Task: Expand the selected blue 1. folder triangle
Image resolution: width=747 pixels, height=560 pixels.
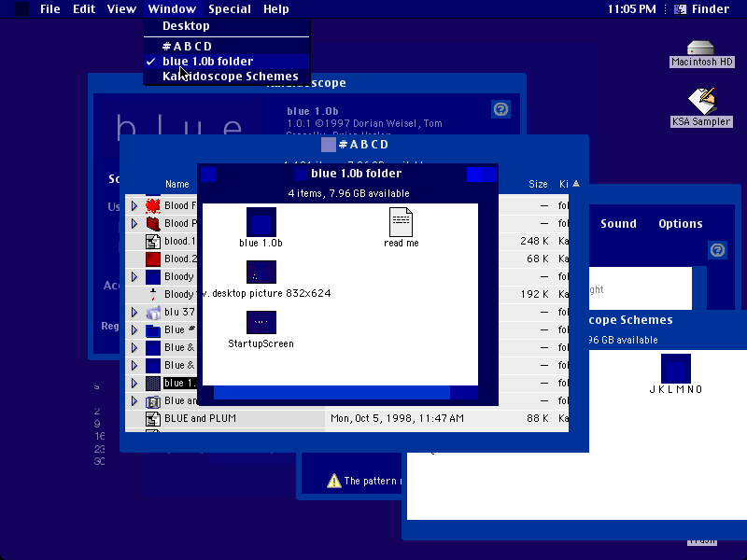Action: [x=134, y=384]
